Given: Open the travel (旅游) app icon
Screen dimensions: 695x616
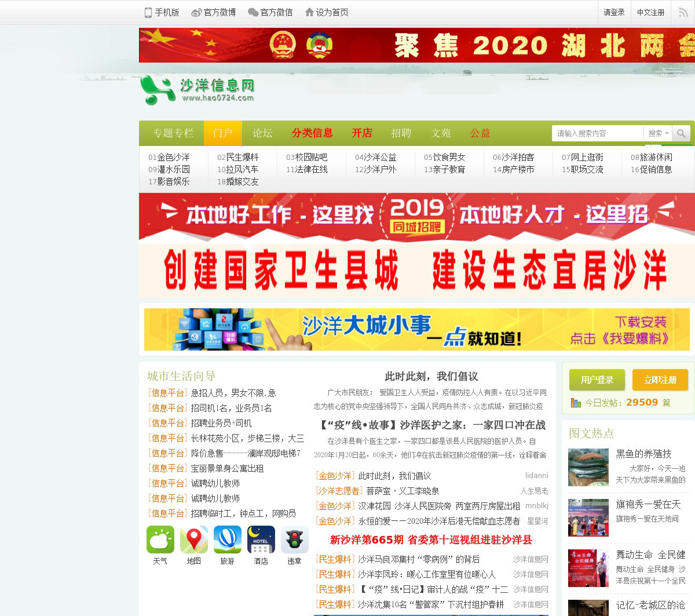Looking at the screenshot, I should (228, 540).
